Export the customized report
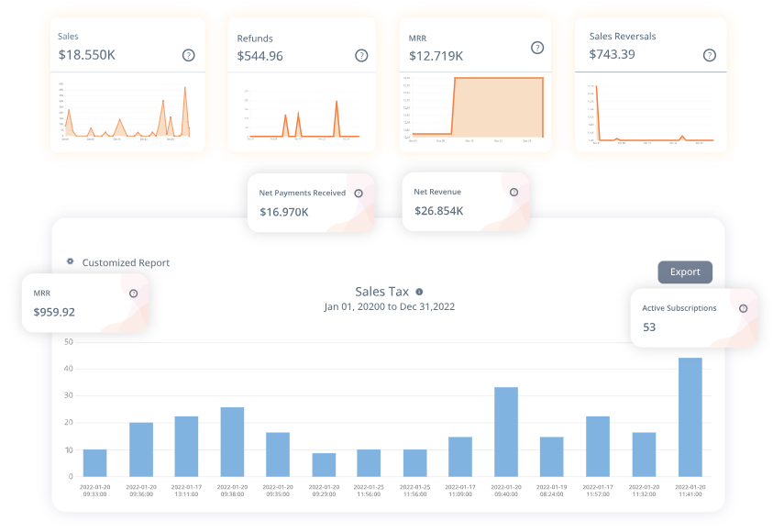 685,272
